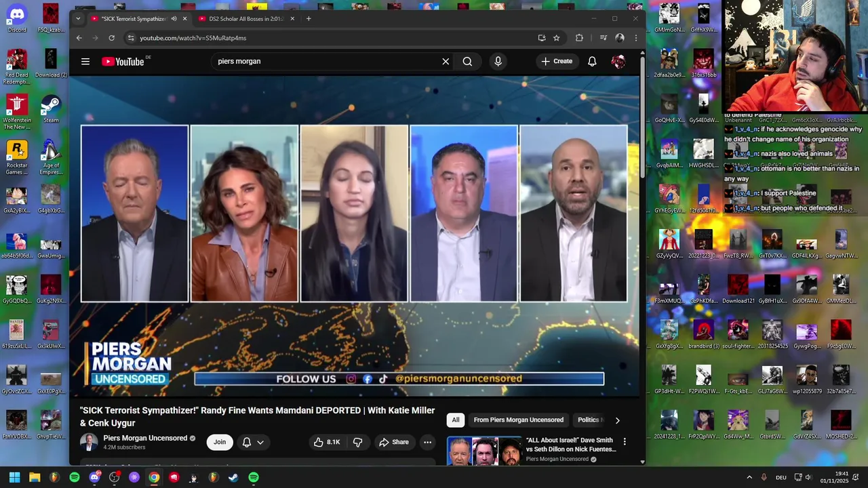Switch to DS2 Scholar All Bosses tab

pos(245,19)
